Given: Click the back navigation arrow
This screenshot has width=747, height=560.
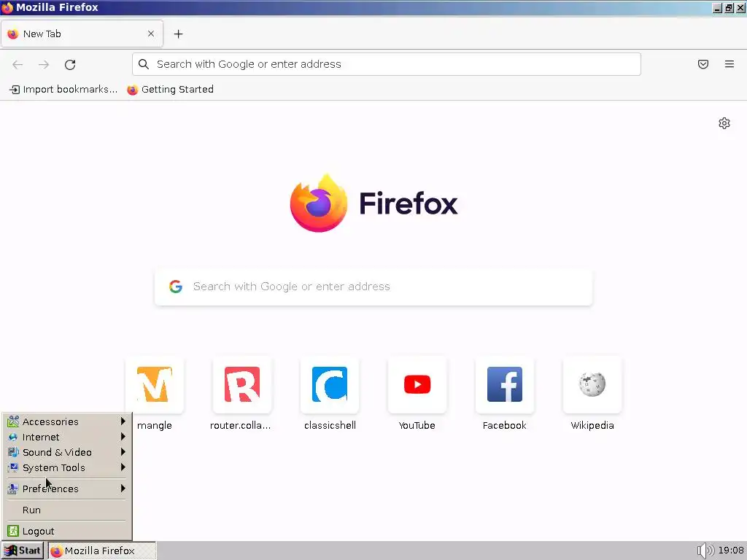Looking at the screenshot, I should [x=18, y=64].
